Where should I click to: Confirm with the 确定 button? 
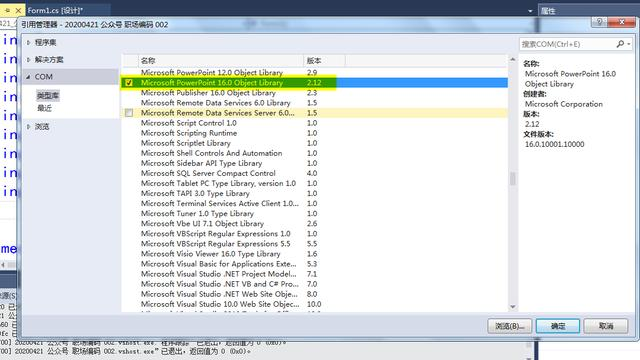(x=558, y=326)
